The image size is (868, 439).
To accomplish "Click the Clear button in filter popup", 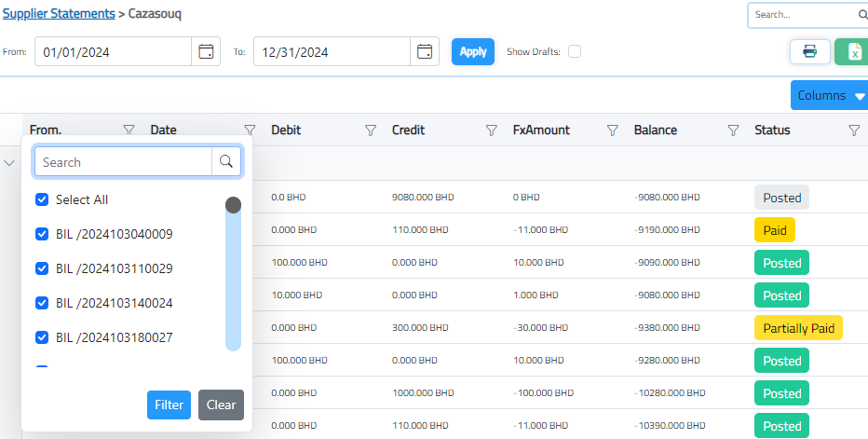I will coord(221,405).
